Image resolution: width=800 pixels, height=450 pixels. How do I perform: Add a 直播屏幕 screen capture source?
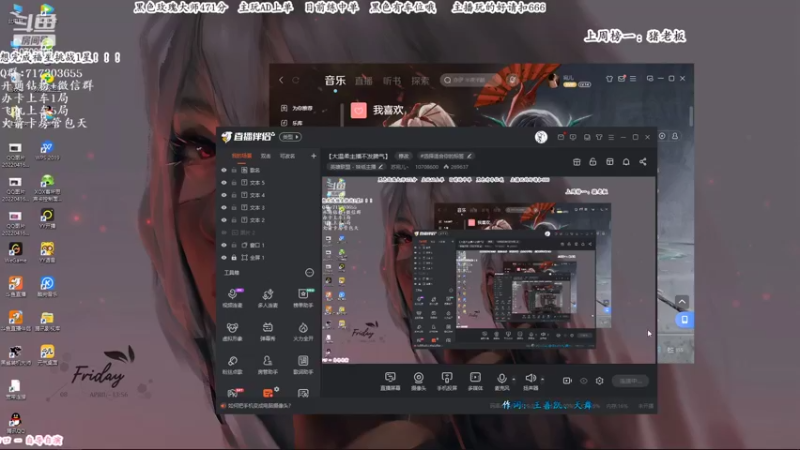[x=390, y=381]
